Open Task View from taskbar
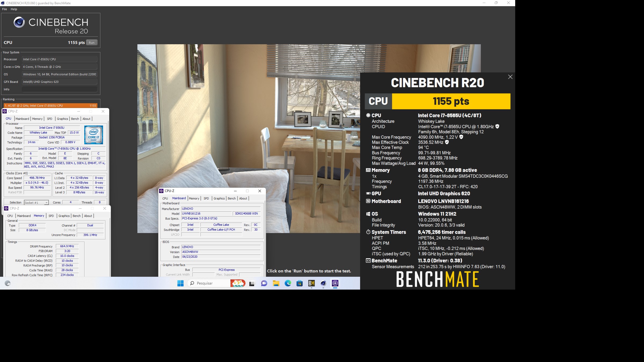 [x=252, y=283]
